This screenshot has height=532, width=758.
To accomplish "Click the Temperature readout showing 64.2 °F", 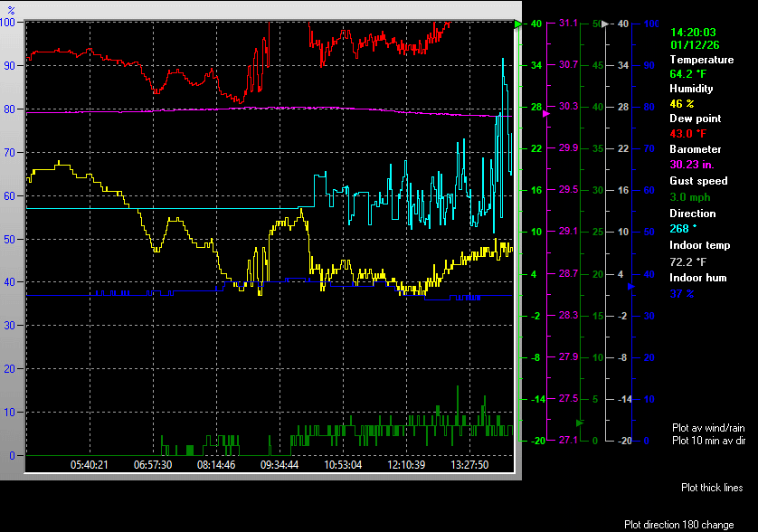I will click(x=687, y=73).
